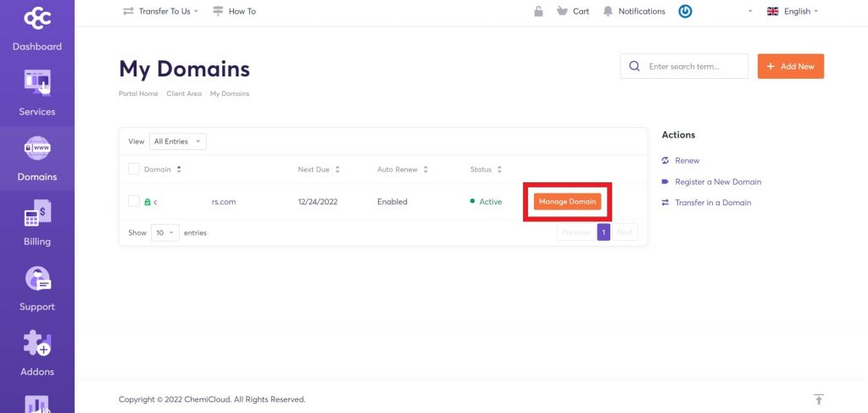Open the Billing calculator icon
This screenshot has height=413, width=868.
coord(37,213)
